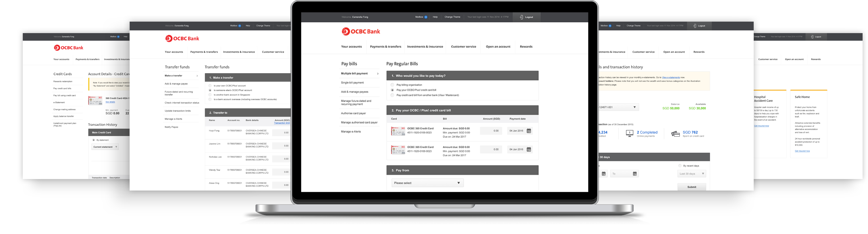
Task: Follow the View e-statements link
Action: 671,77
